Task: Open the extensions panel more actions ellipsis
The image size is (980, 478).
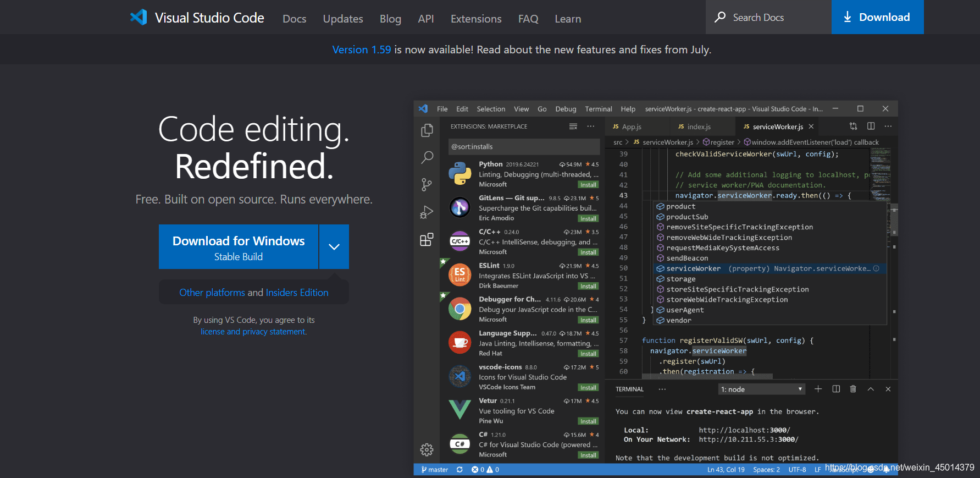Action: click(x=591, y=127)
